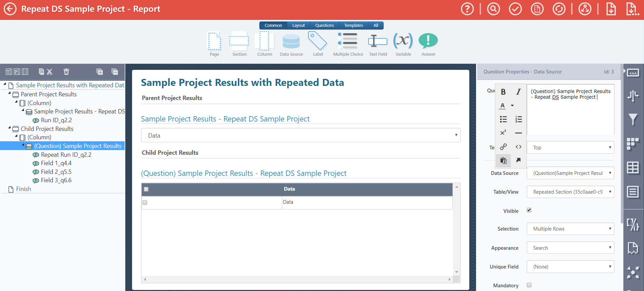Screen dimensions: 644x291
Task: Open the Table/View dropdown
Action: (x=570, y=192)
